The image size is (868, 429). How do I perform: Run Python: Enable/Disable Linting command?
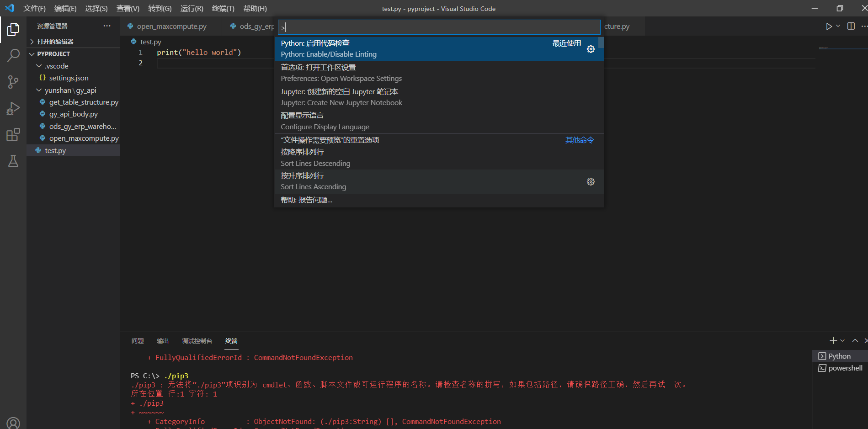[x=439, y=49]
